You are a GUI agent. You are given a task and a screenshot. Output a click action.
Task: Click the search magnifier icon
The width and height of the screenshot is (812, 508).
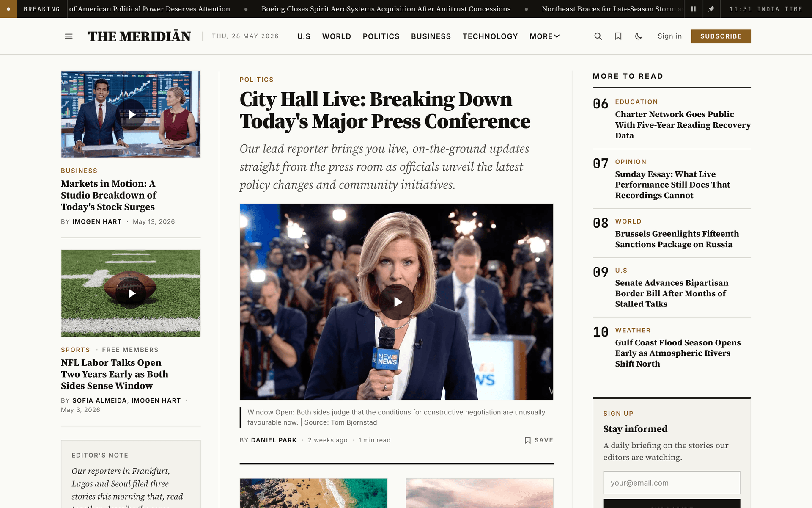(598, 36)
